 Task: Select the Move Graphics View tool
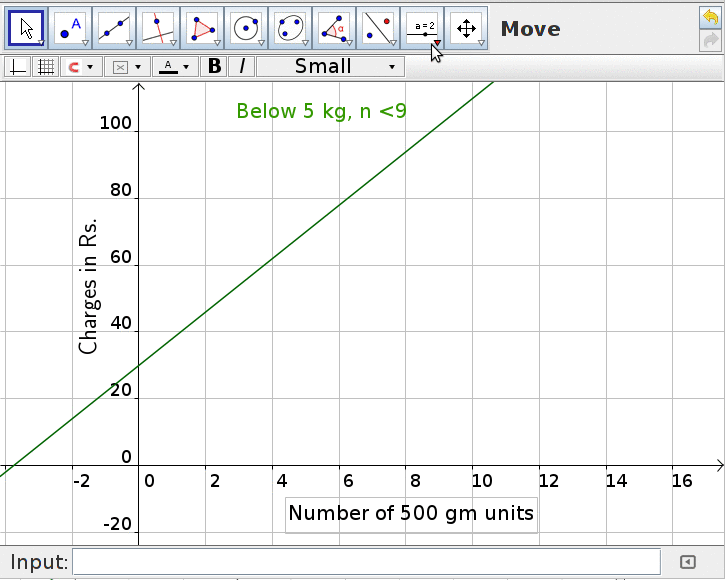pyautogui.click(x=466, y=28)
